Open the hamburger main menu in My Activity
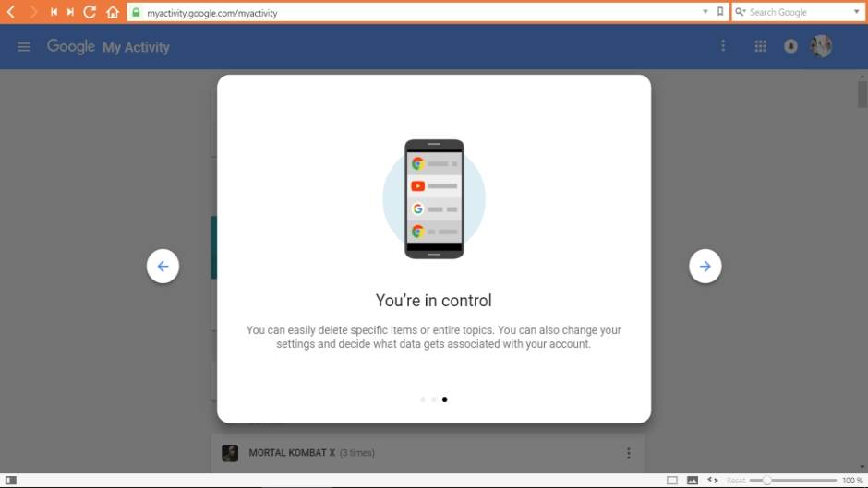The width and height of the screenshot is (868, 488). tap(24, 47)
